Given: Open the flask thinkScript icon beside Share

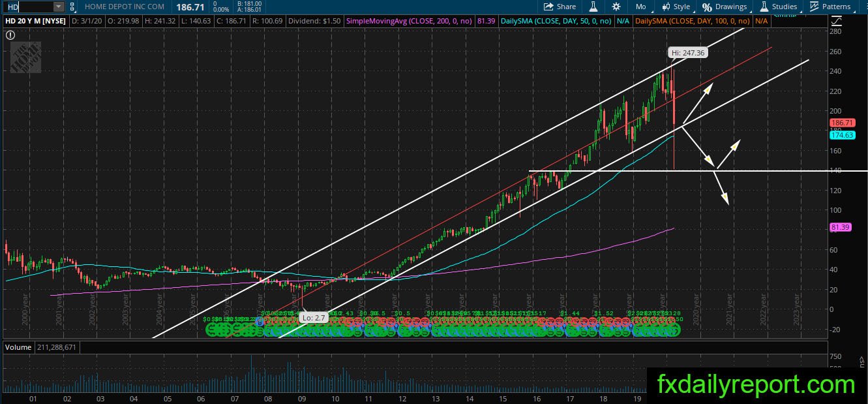Looking at the screenshot, I should (x=593, y=7).
